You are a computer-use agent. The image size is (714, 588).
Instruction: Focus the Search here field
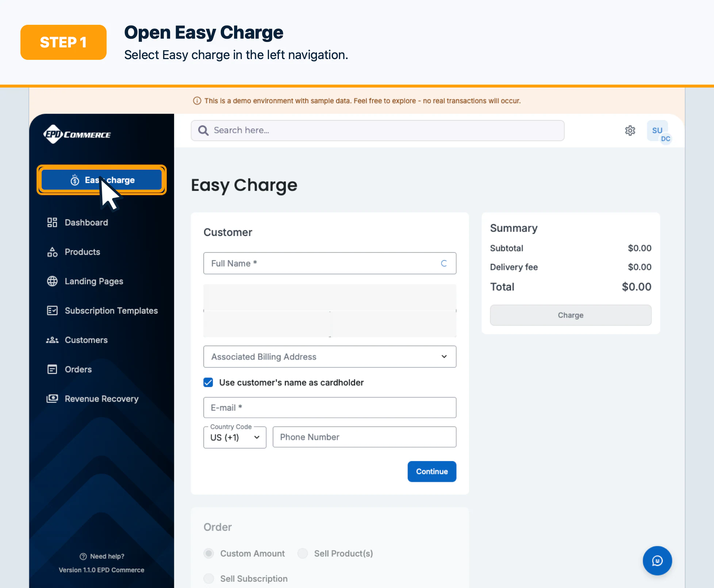pos(377,131)
